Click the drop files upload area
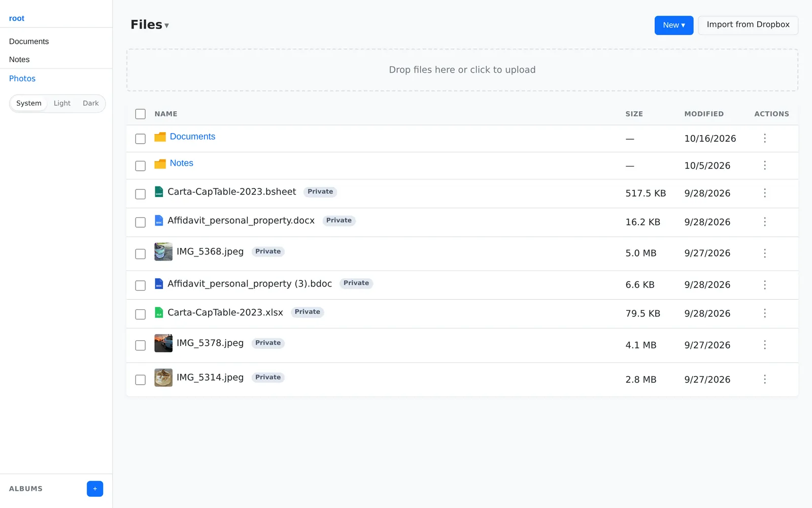812x508 pixels. coord(462,70)
